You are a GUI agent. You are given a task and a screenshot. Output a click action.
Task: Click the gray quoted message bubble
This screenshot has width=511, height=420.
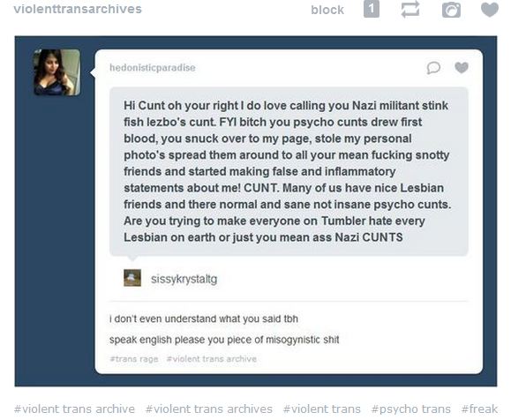coord(289,171)
